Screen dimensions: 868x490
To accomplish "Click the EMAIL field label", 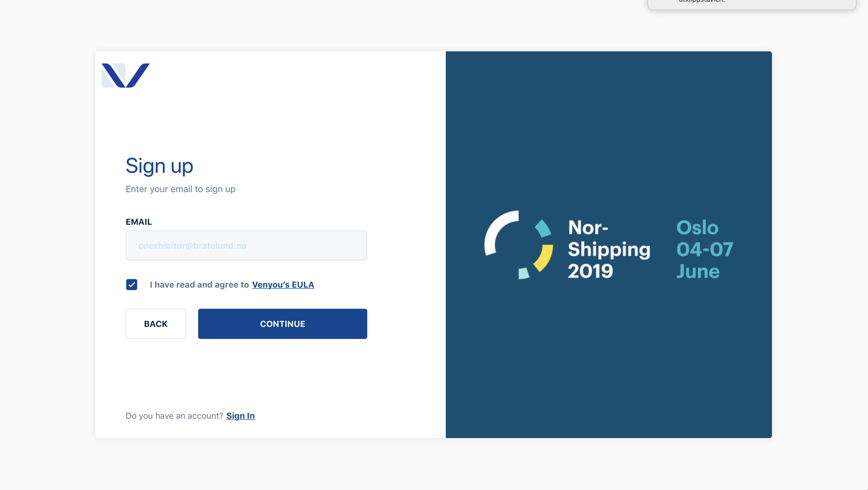I will (139, 222).
